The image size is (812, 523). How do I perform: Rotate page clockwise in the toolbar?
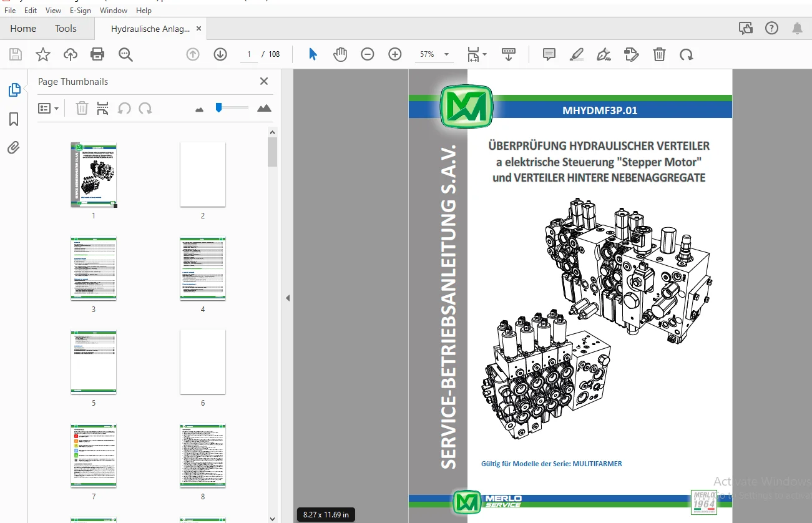[687, 54]
